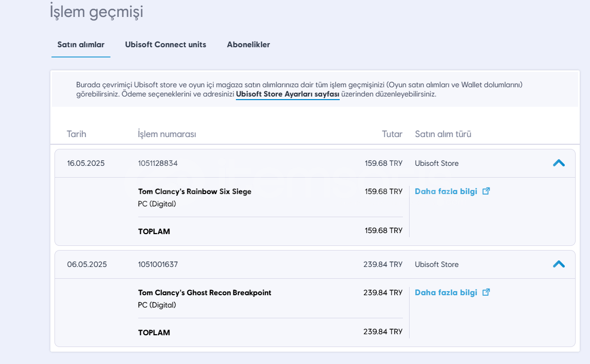Click the İşlem numarası column header
Viewport: 590px width, 364px height.
click(167, 134)
